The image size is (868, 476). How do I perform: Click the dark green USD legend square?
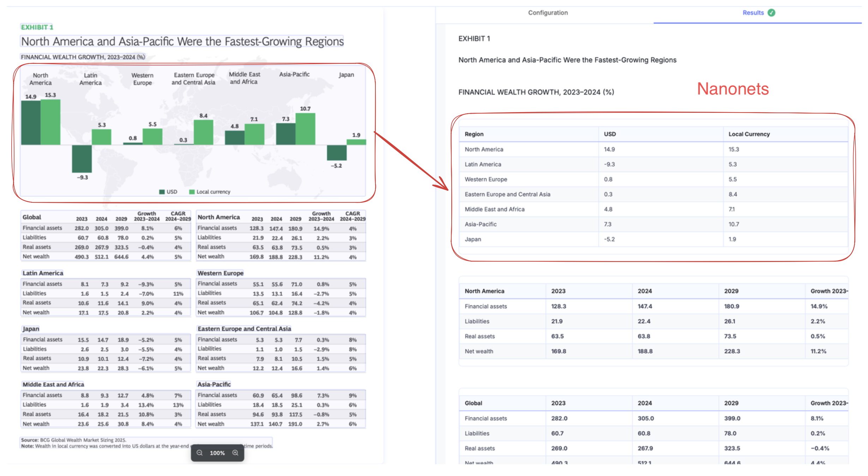coord(162,192)
